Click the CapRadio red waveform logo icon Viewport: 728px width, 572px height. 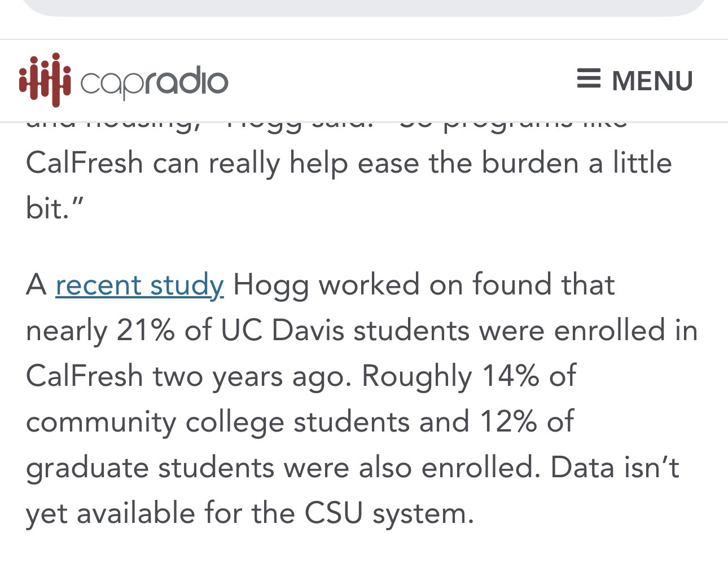pos(45,80)
